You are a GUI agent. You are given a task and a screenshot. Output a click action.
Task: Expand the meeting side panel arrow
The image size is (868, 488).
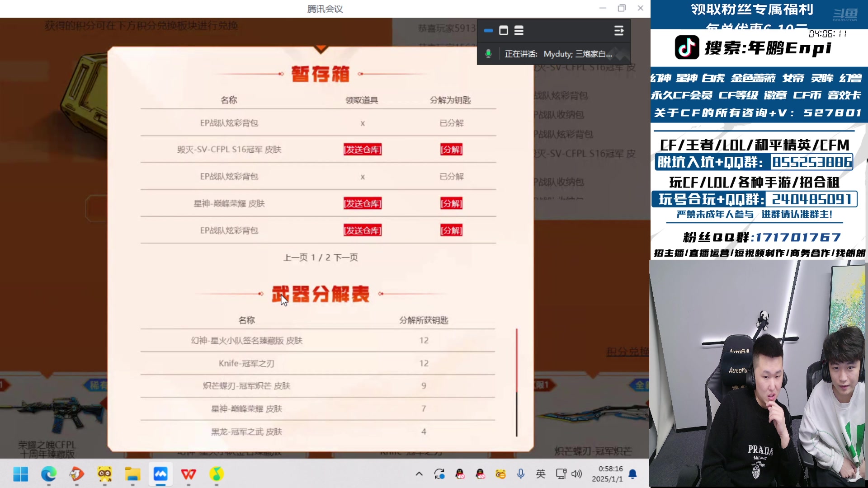(618, 31)
